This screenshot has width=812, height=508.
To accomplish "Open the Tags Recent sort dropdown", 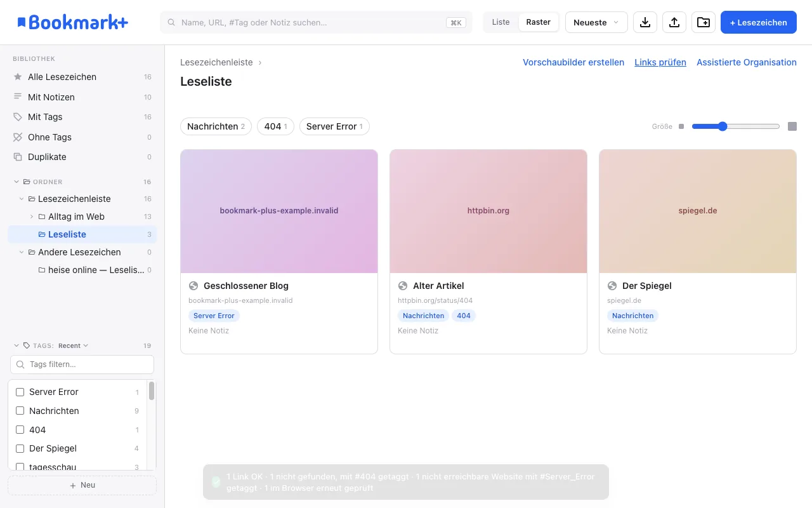I will [x=73, y=346].
